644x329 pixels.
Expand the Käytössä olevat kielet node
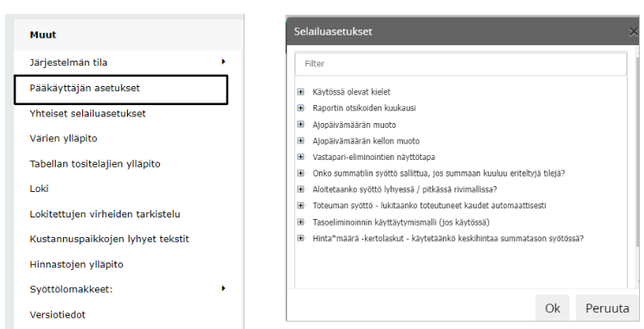301,93
